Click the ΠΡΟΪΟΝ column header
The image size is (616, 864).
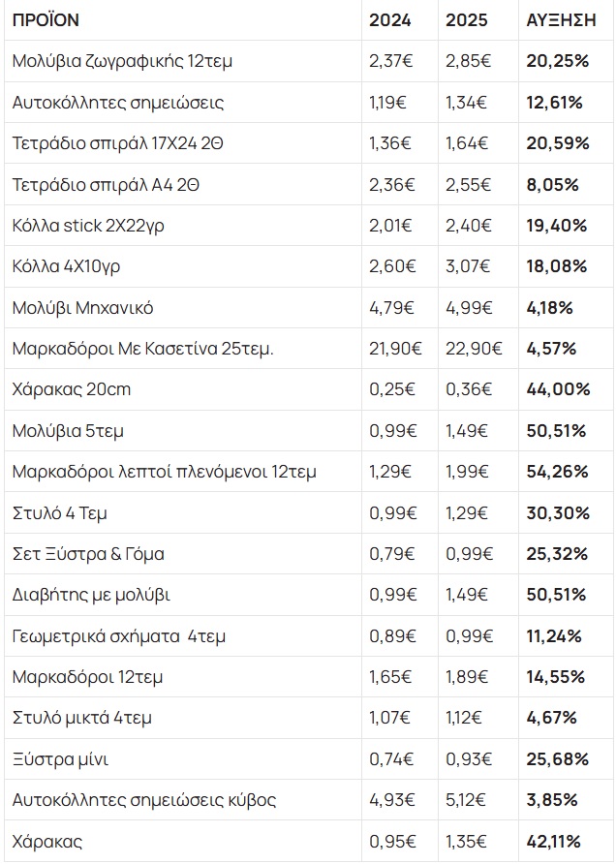coord(46,20)
